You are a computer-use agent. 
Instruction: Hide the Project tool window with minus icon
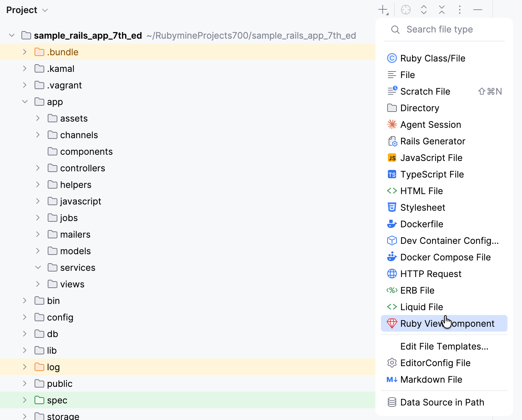478,10
